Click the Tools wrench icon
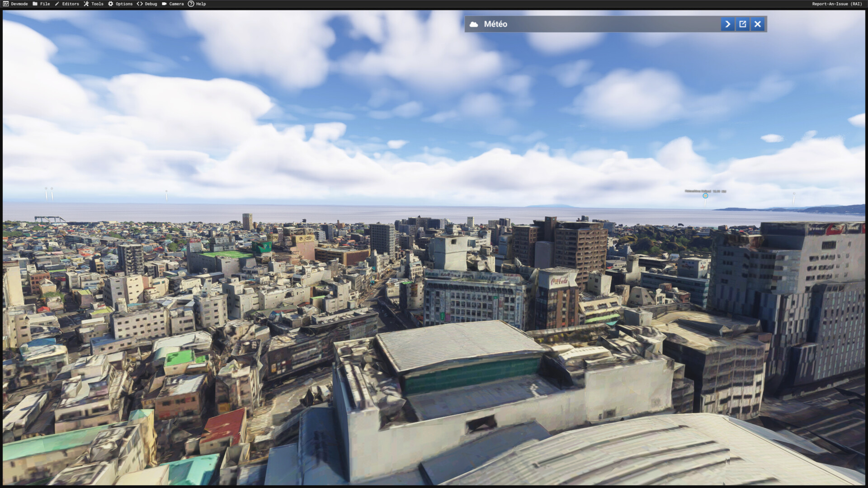868x488 pixels. [x=86, y=4]
